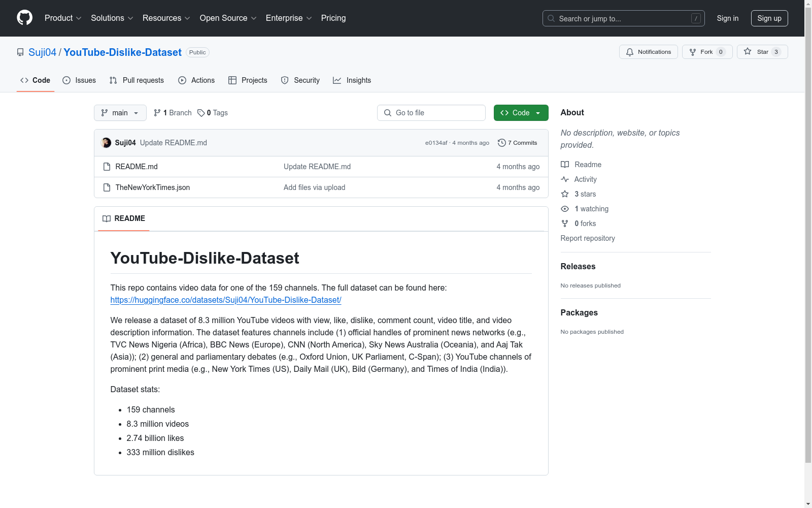Click the 2.74 billion likes bullet
The width and height of the screenshot is (812, 508).
[155, 438]
